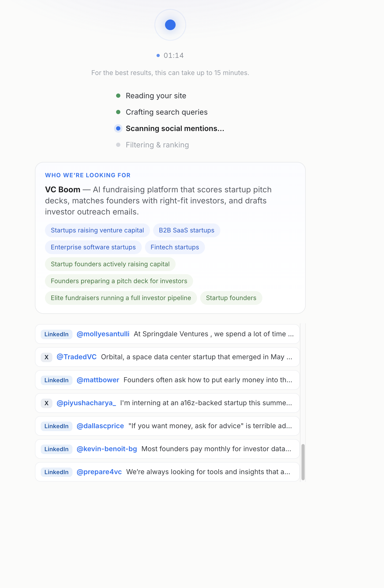Click the 'Orbital, a space data center' post snippet
This screenshot has width=384, height=588.
click(x=197, y=357)
